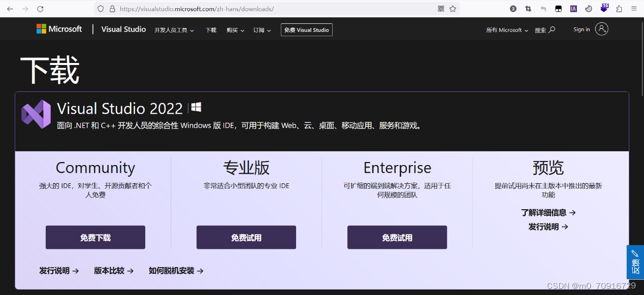Click the Enterprise edition heading
This screenshot has height=295, width=644.
pos(397,168)
